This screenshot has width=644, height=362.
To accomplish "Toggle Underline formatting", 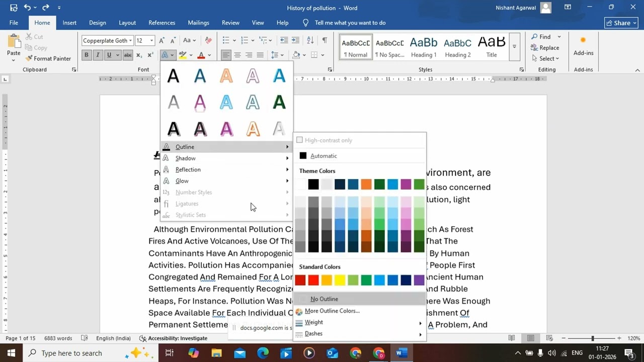I will 109,55.
